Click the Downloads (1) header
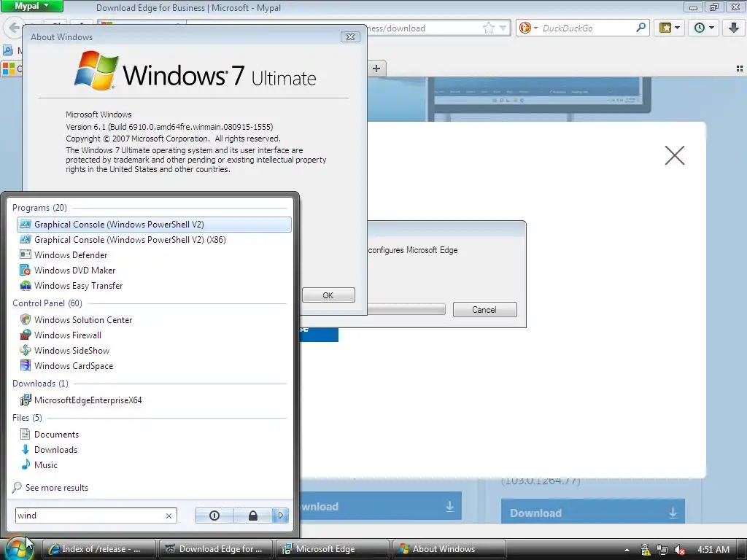This screenshot has width=747, height=560. pos(41,384)
